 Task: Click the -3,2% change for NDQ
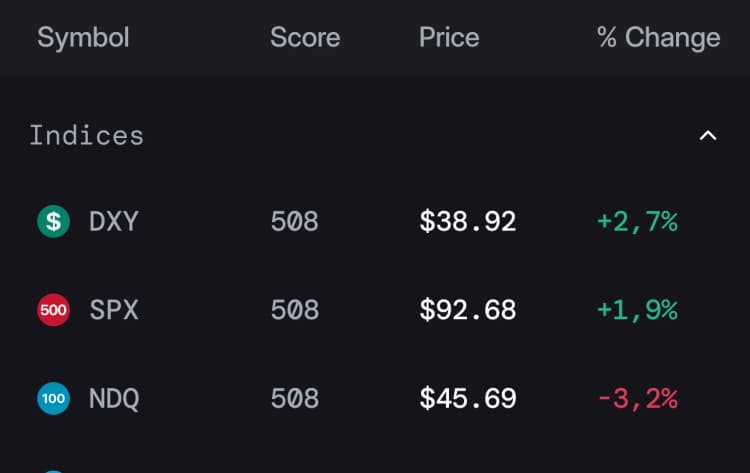point(637,399)
